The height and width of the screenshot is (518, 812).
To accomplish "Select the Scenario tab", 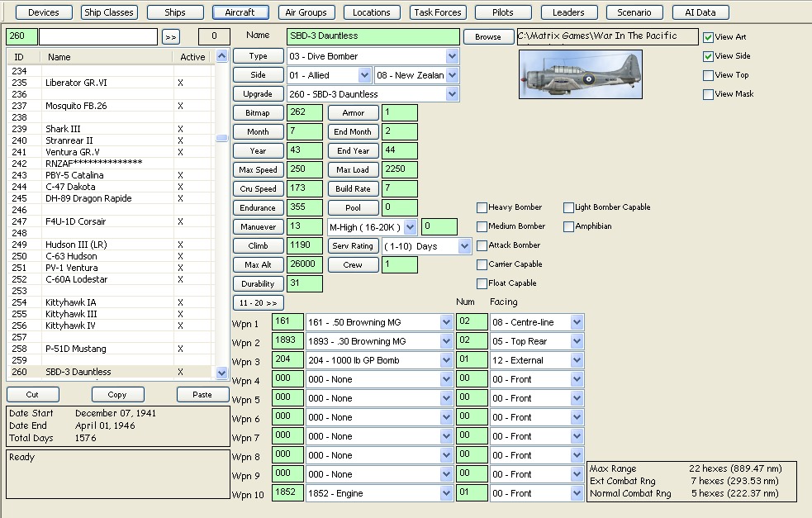I will [634, 12].
